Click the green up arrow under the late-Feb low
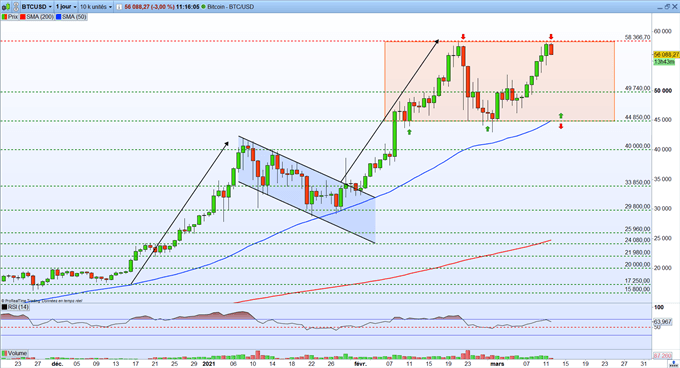The width and height of the screenshot is (680, 368). coord(487,129)
